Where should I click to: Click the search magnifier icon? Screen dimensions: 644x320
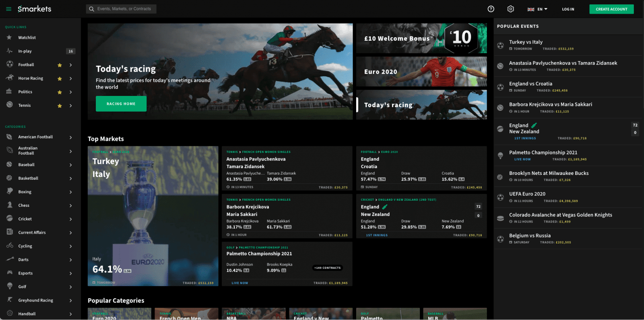[x=92, y=9]
